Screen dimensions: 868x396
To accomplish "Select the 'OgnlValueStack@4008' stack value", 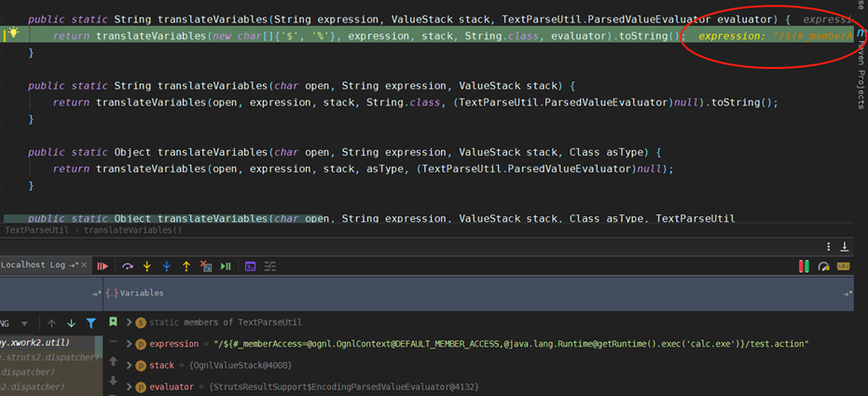I will 241,365.
